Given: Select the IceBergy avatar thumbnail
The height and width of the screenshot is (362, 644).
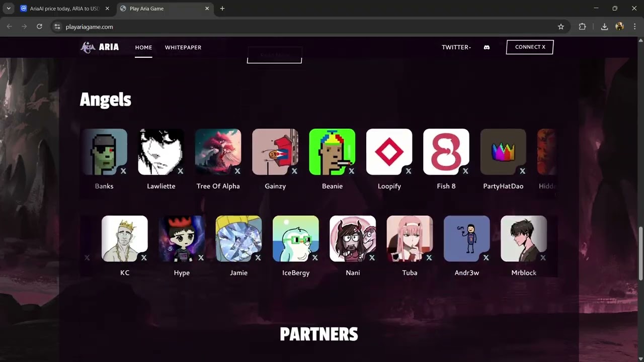Looking at the screenshot, I should [296, 238].
